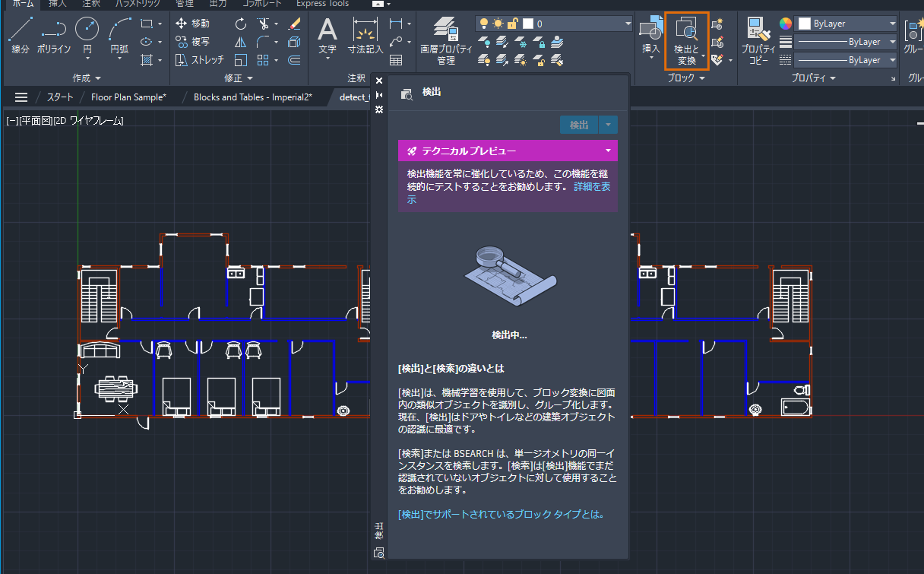The image size is (924, 574).
Task: Open the supported block types link
Action: click(x=502, y=515)
